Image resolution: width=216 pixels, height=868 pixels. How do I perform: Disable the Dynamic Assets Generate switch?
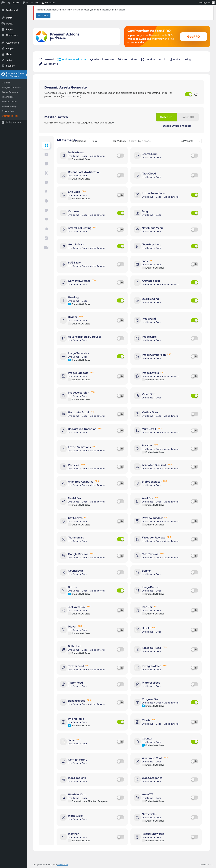click(188, 94)
